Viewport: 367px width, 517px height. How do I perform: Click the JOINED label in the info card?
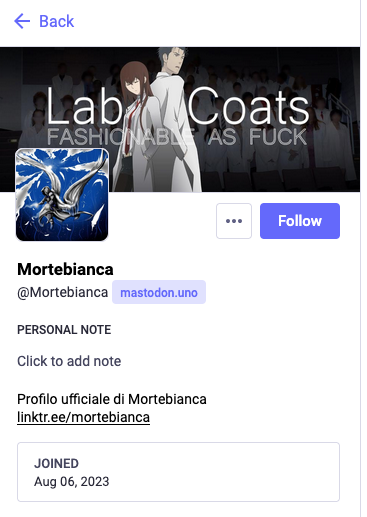(x=56, y=463)
